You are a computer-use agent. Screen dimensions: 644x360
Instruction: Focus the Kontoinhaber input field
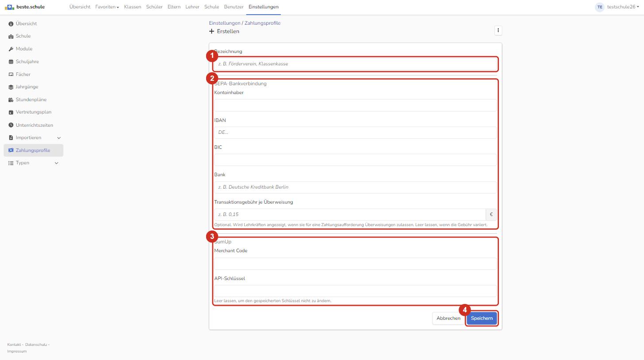click(x=355, y=105)
